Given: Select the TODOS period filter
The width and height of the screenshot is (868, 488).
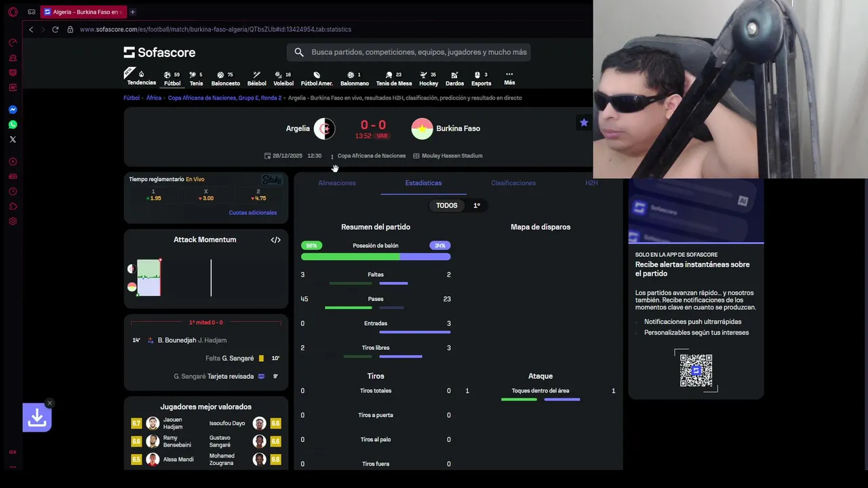Looking at the screenshot, I should coord(447,205).
